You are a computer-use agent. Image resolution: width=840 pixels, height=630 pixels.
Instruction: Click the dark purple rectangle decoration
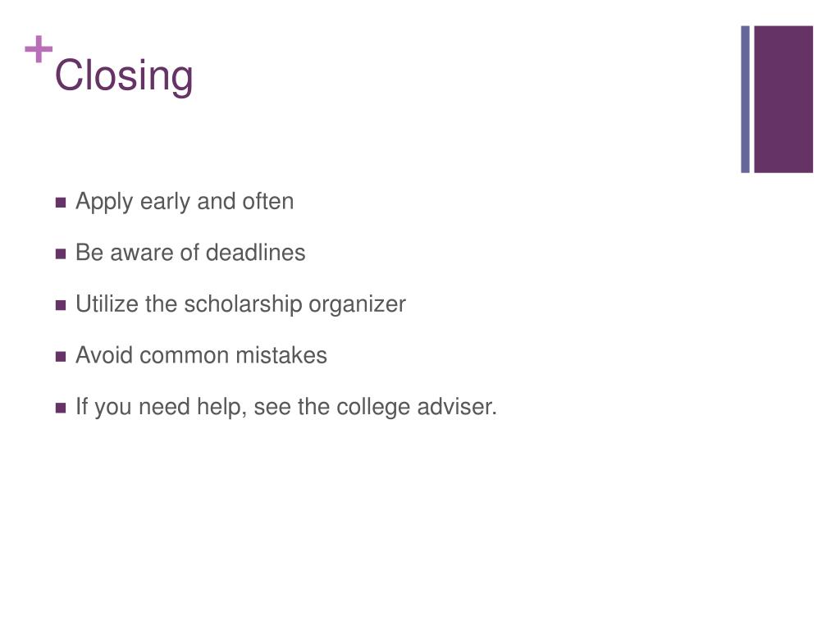coord(783,99)
